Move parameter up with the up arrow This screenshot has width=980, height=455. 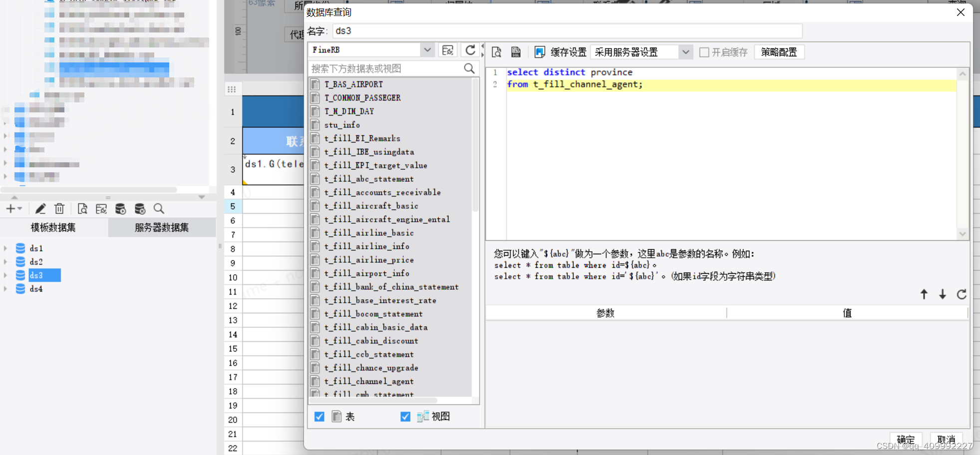coord(924,294)
